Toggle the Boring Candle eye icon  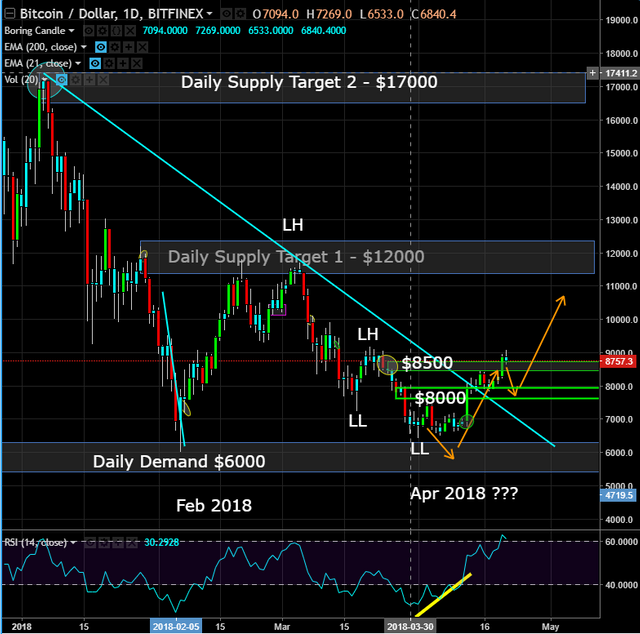click(89, 31)
